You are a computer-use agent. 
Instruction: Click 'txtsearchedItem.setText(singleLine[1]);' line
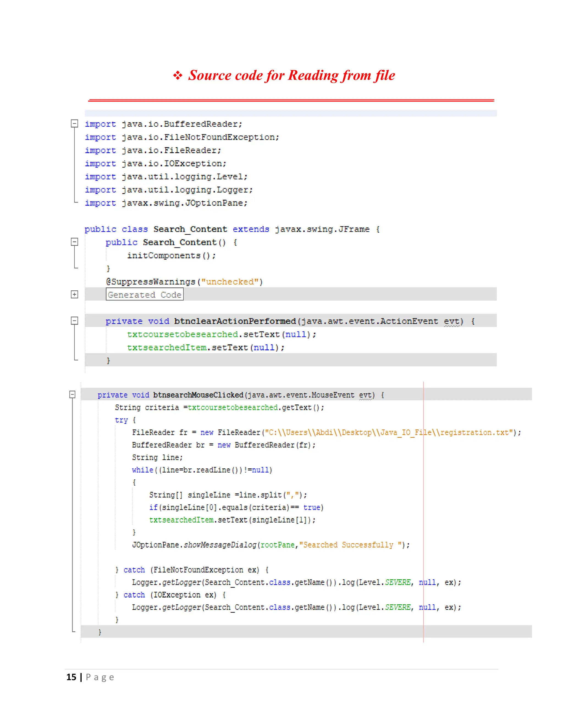pyautogui.click(x=233, y=520)
